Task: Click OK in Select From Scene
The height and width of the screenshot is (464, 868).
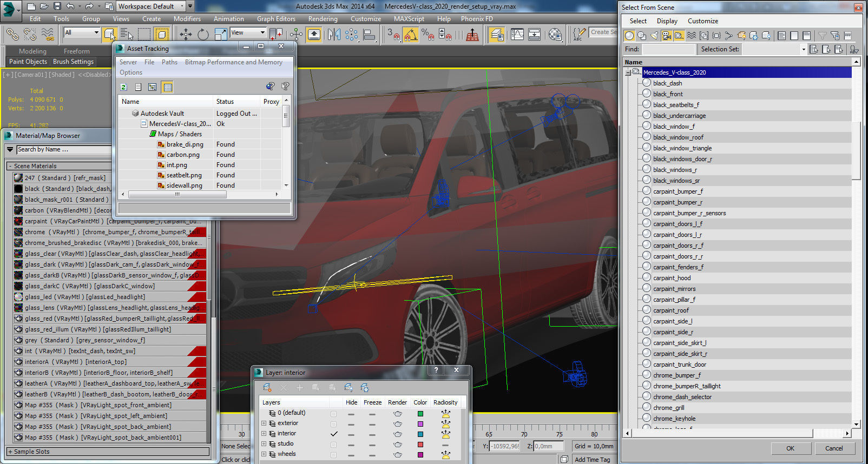Action: pos(791,448)
